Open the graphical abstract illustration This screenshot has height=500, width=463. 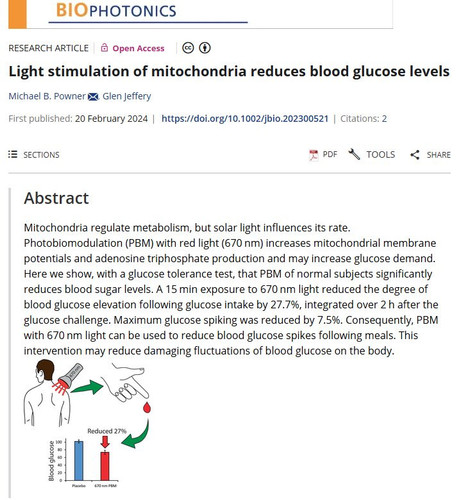click(88, 424)
